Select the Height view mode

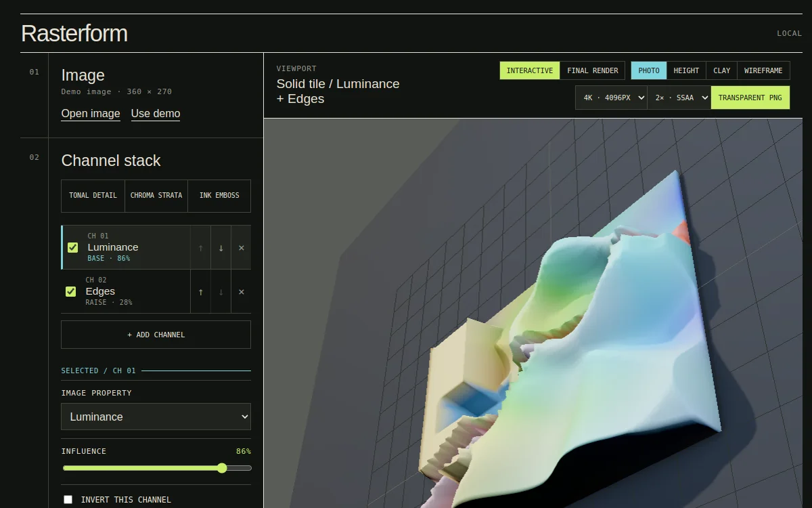pos(686,70)
